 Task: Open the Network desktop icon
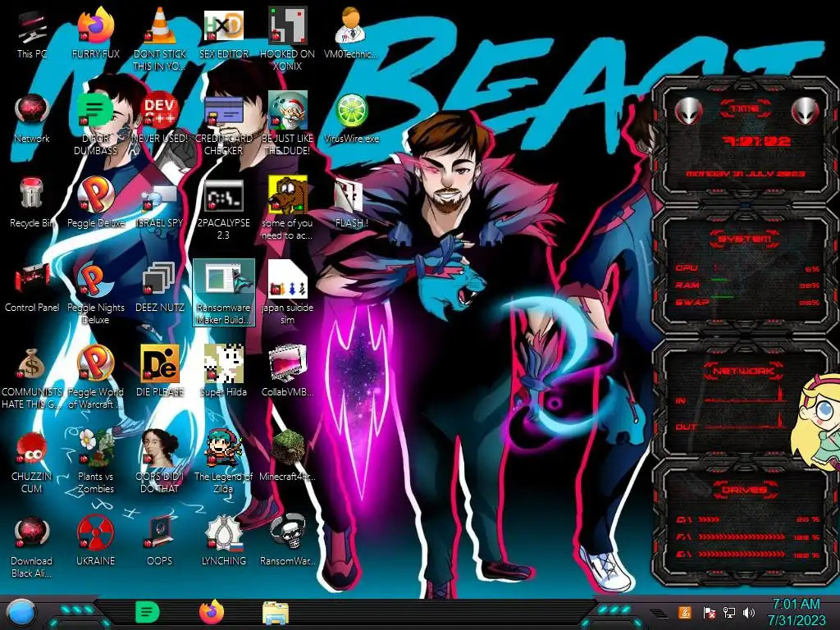click(x=32, y=118)
